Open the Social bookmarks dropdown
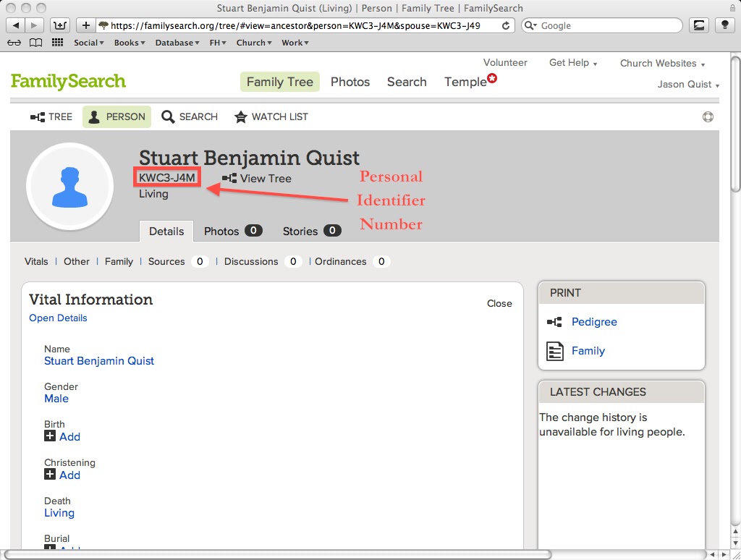This screenshot has width=741, height=560. click(x=88, y=43)
